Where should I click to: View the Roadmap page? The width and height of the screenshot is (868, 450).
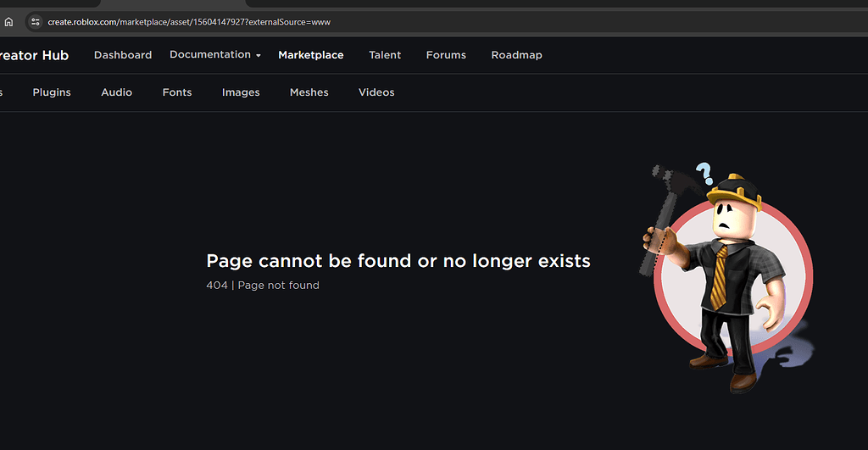tap(516, 55)
